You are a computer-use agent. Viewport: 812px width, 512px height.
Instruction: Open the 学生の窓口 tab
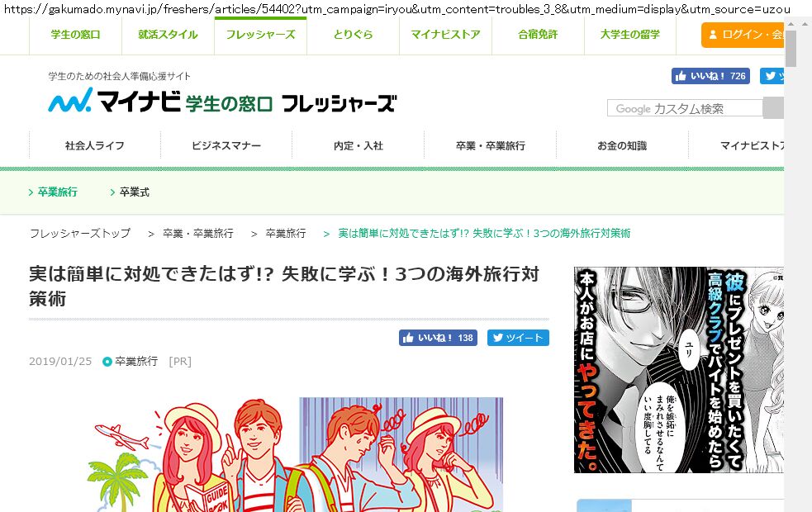(x=76, y=35)
